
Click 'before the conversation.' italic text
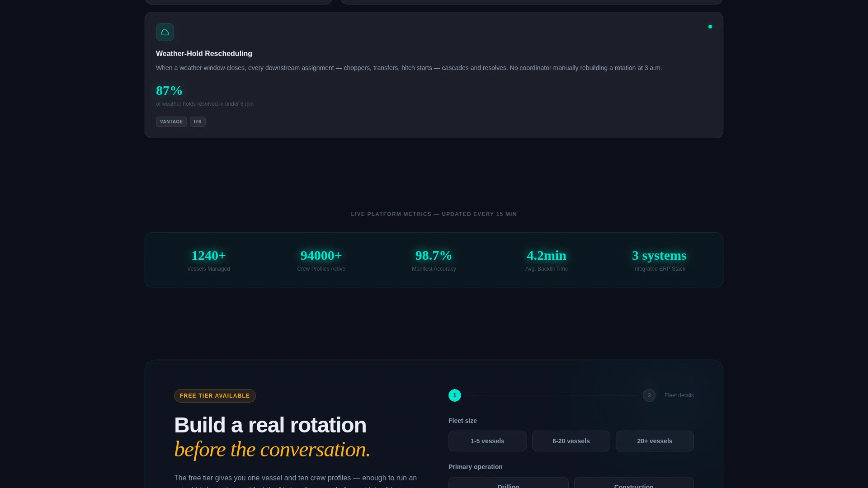[x=272, y=450]
